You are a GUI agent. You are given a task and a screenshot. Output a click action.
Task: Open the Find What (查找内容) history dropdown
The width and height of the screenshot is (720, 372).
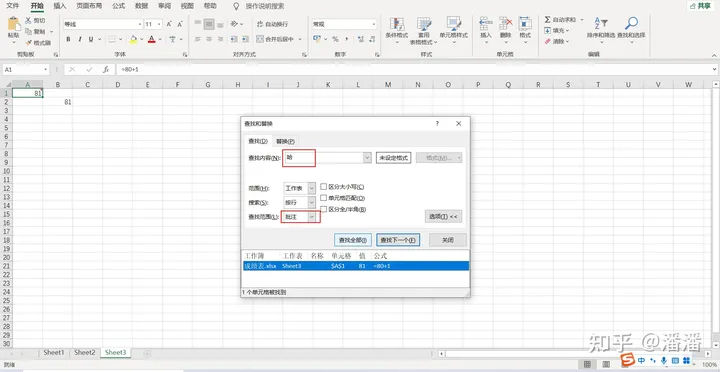(x=367, y=158)
